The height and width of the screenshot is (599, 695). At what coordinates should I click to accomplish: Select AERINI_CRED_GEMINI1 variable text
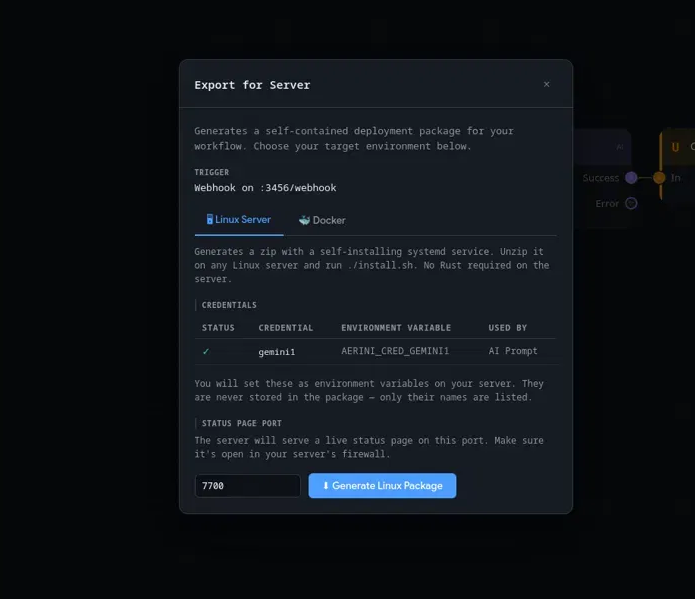(395, 351)
